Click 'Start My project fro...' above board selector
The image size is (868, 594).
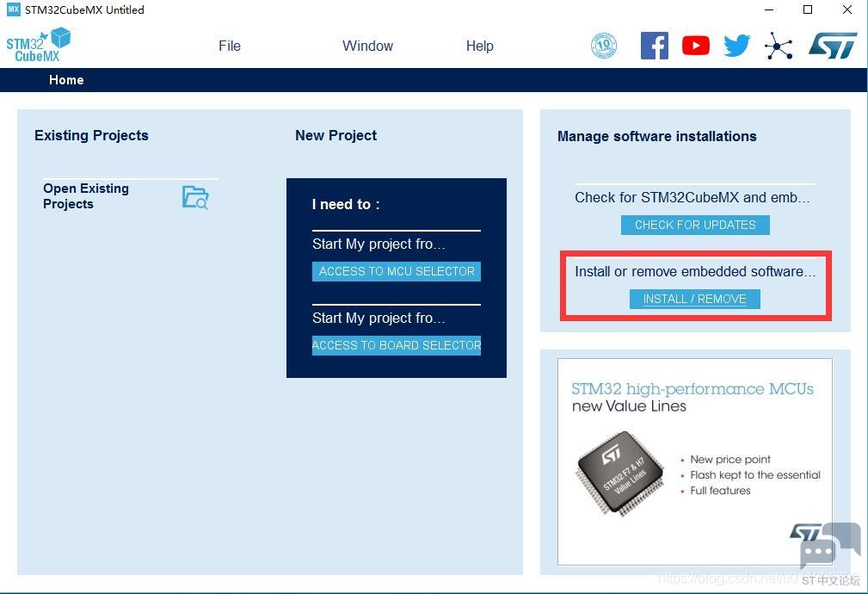pos(379,318)
